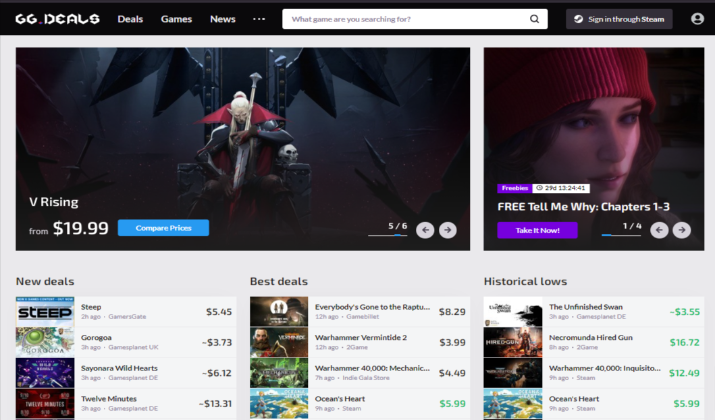Click The Unfinished Swan thumbnail

pos(513,311)
